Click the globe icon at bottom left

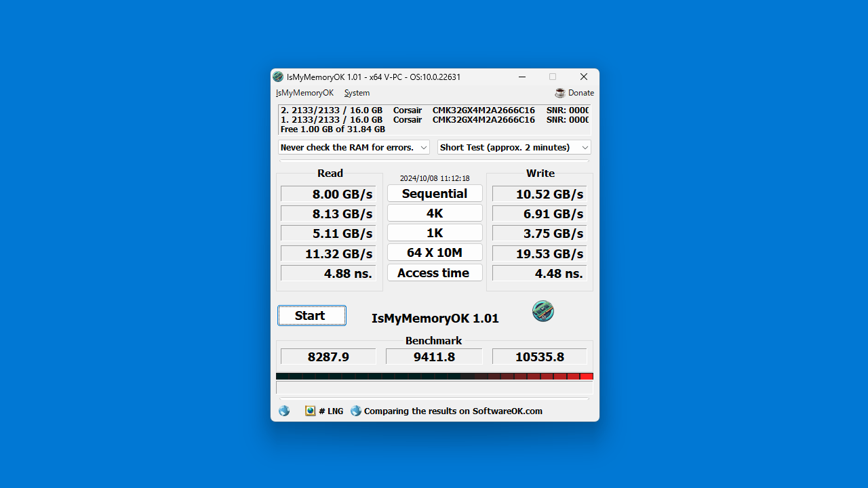[x=284, y=411]
